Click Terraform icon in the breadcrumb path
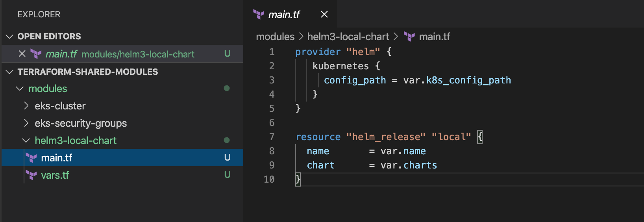The image size is (644, 222). (409, 37)
